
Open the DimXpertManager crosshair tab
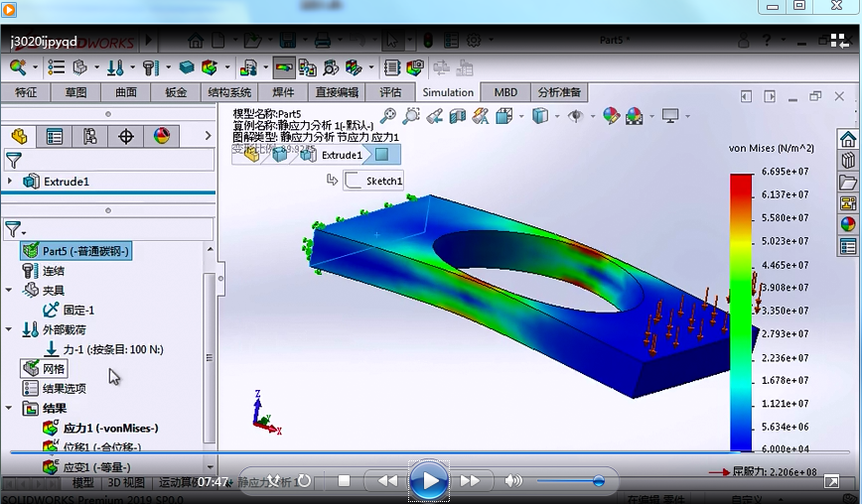tap(126, 136)
